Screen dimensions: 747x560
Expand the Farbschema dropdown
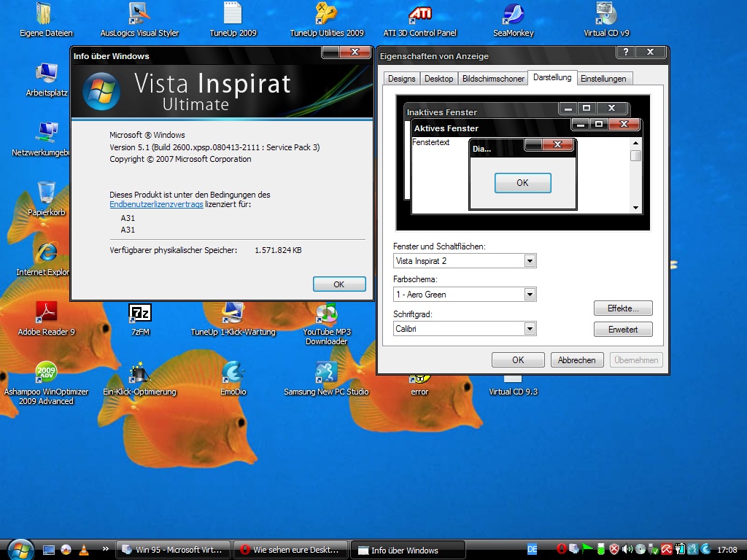coord(530,295)
